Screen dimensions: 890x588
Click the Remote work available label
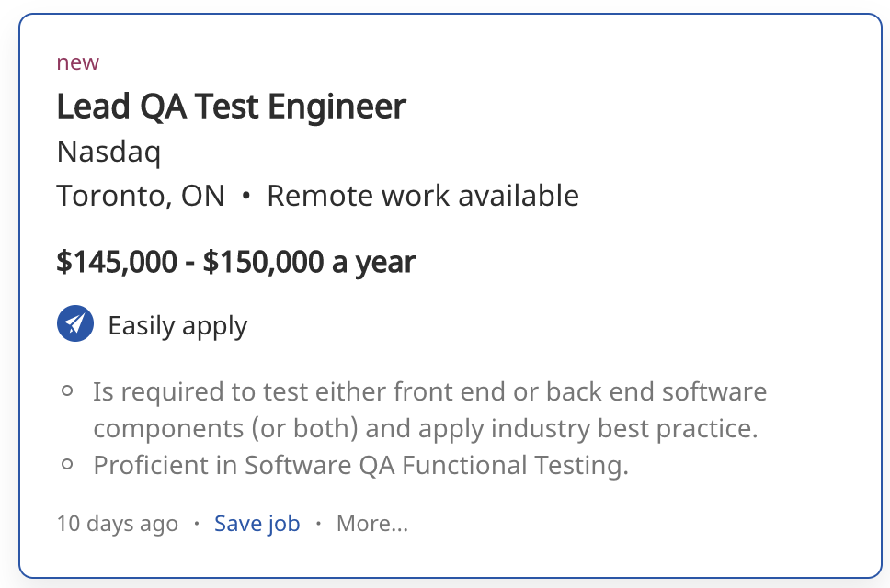point(423,196)
